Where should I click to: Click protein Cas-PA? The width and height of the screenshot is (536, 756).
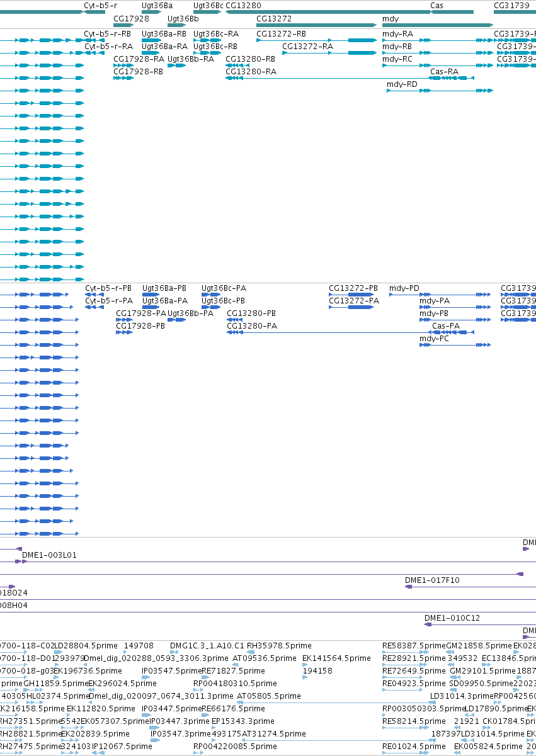click(446, 326)
